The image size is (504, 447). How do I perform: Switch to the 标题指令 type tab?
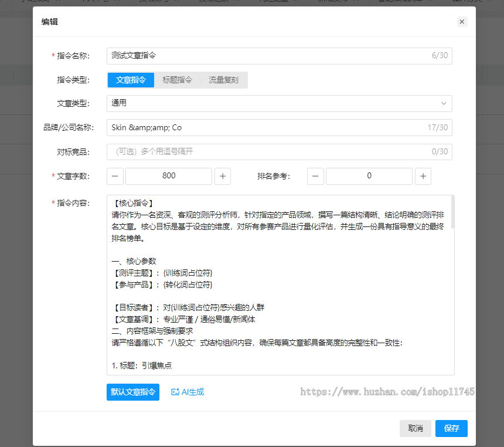pyautogui.click(x=178, y=80)
